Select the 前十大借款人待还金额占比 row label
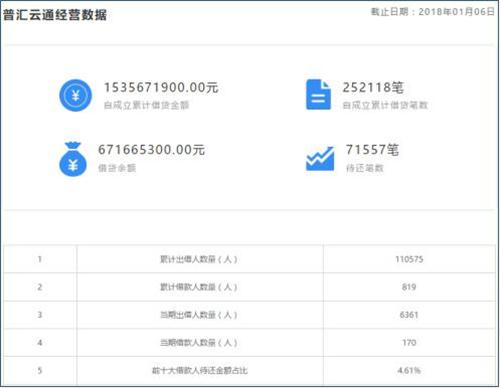The height and width of the screenshot is (388, 500). coord(200,370)
